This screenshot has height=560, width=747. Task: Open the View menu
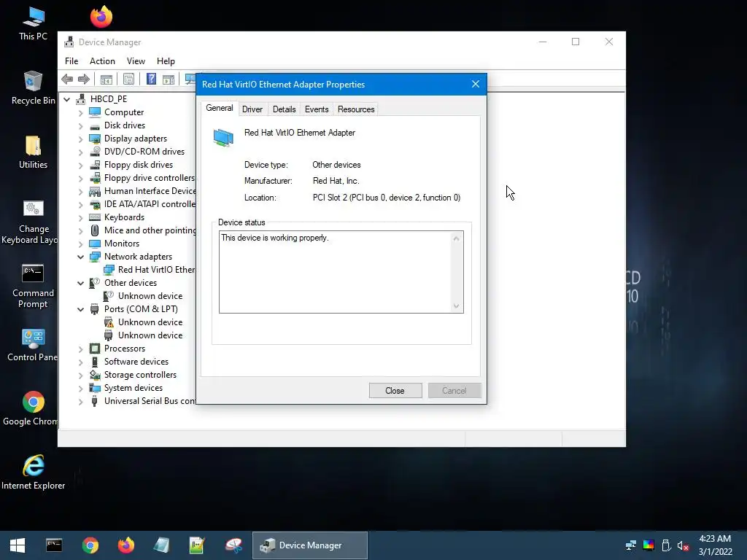coord(136,61)
